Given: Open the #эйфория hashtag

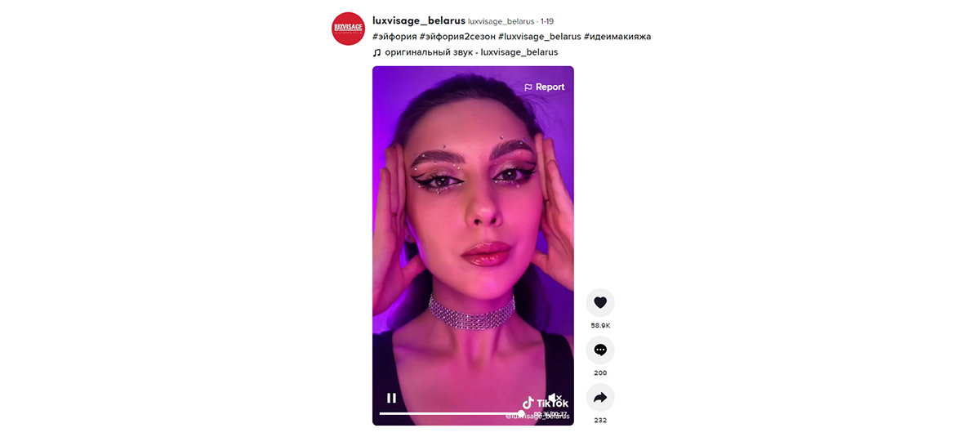Looking at the screenshot, I should click(x=394, y=37).
